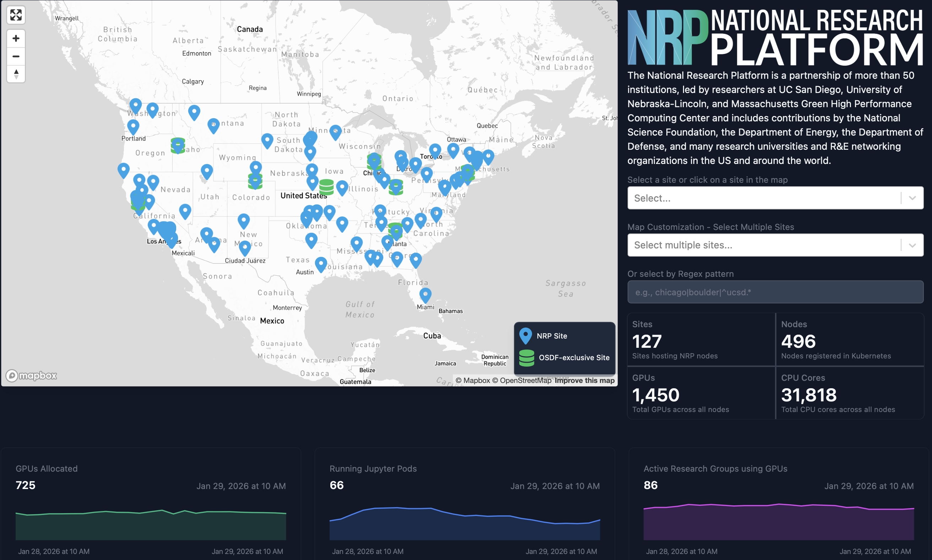The image size is (932, 560).
Task: Open the OpenStreetMap copyright link
Action: pos(522,380)
